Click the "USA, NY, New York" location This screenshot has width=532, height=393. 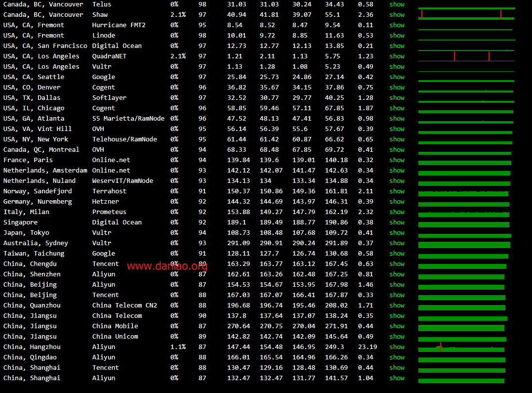(x=36, y=139)
